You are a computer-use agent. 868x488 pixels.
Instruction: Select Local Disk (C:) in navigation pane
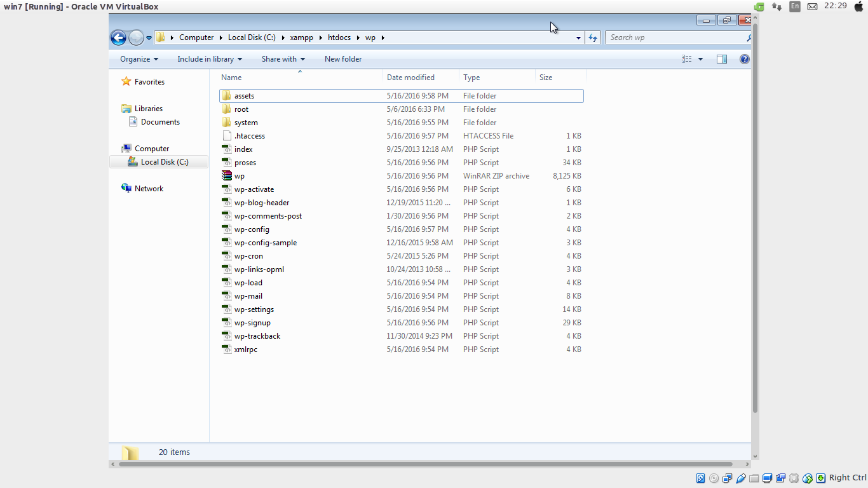click(165, 162)
